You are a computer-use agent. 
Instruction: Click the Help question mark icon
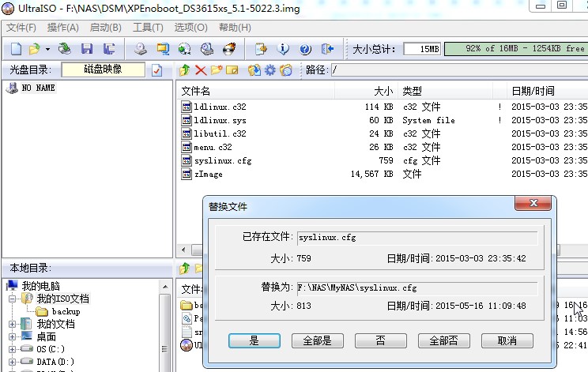coord(305,49)
